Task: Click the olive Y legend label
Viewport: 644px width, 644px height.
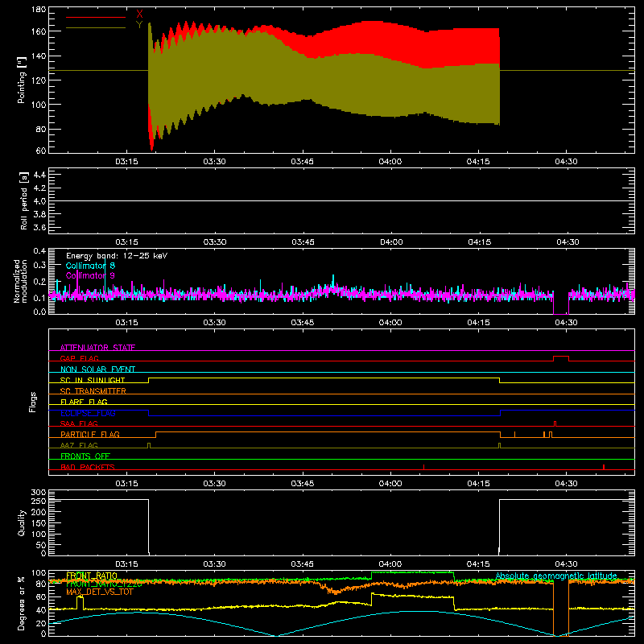Action: point(139,25)
